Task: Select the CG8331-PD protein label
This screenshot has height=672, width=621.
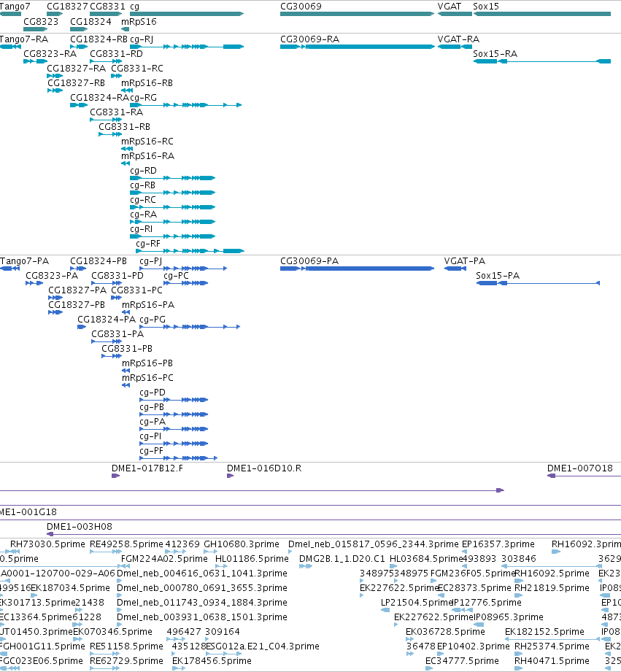Action: pos(117,276)
